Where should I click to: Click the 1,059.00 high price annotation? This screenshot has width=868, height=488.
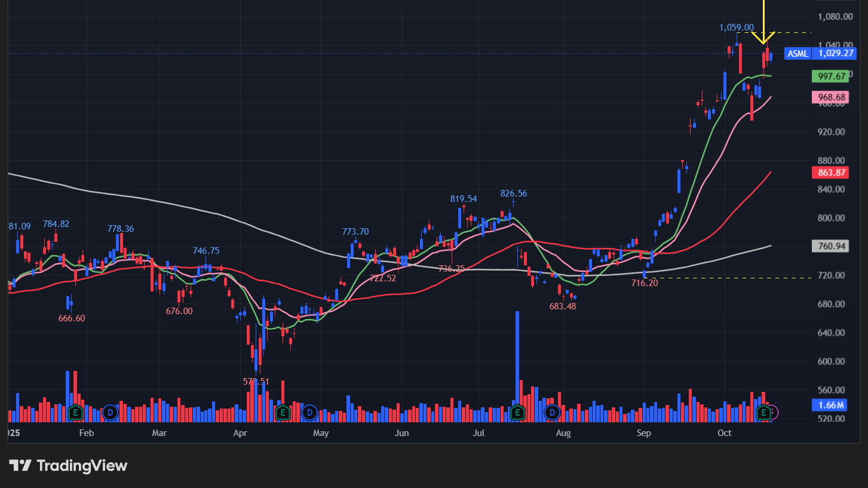736,27
